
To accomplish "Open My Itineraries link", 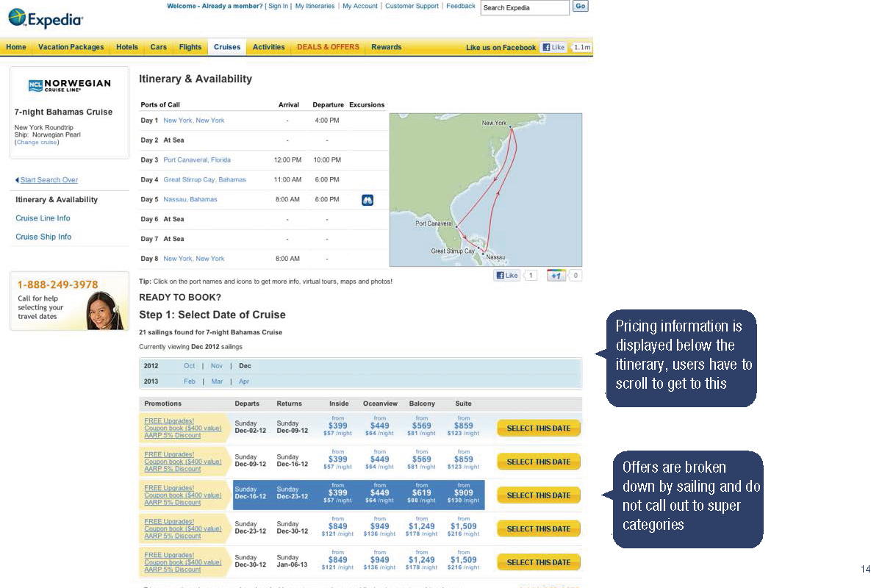I will [315, 6].
